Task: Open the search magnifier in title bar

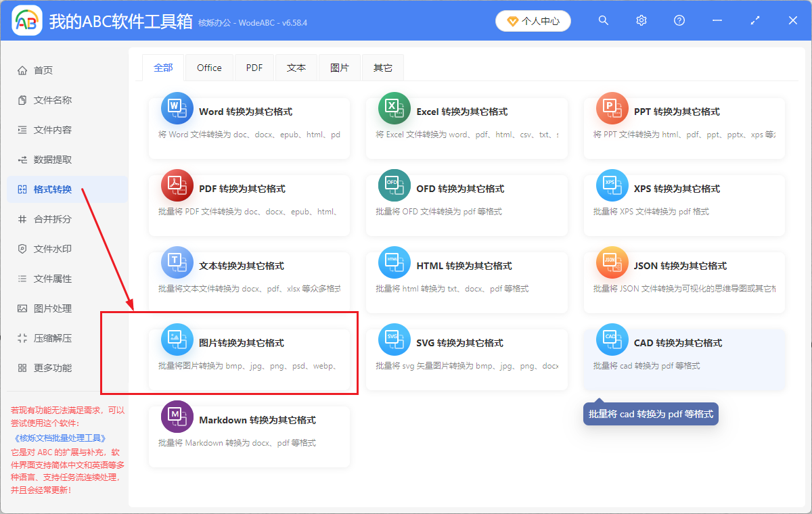Action: [x=604, y=21]
